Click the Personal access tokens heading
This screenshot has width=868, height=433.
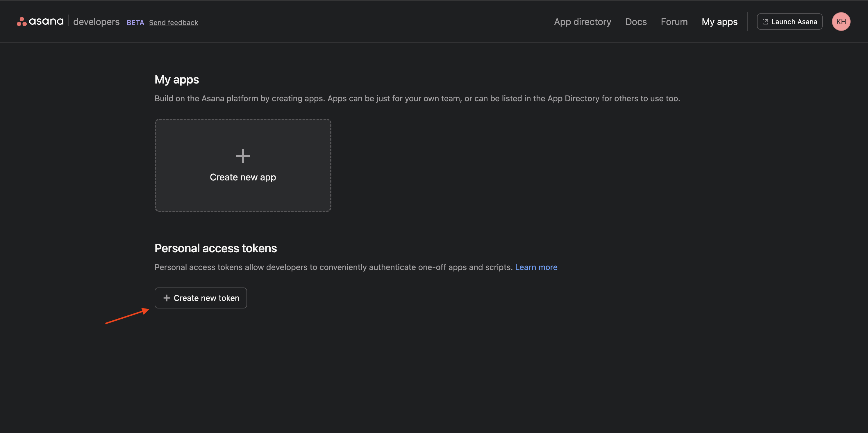(x=216, y=248)
